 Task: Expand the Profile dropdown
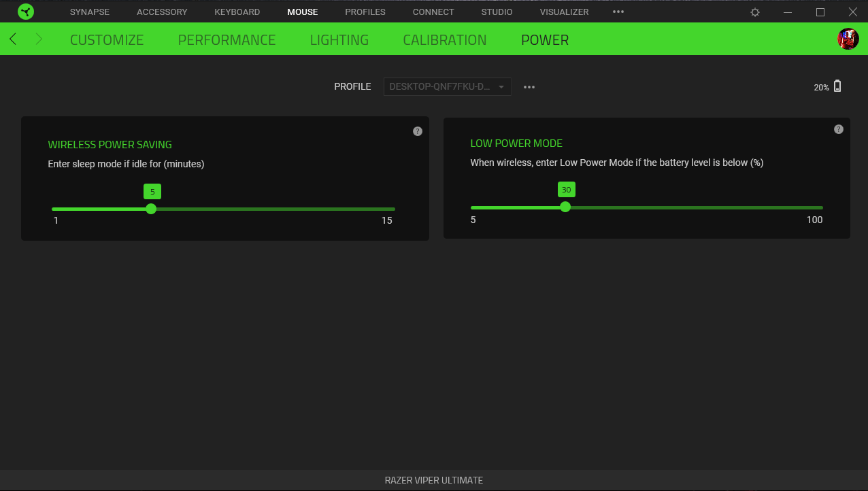pyautogui.click(x=447, y=87)
